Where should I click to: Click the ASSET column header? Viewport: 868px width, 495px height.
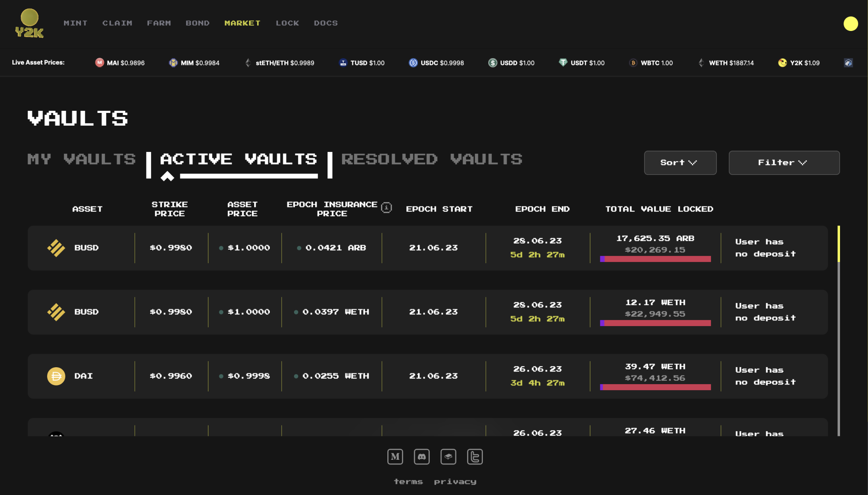pyautogui.click(x=87, y=209)
